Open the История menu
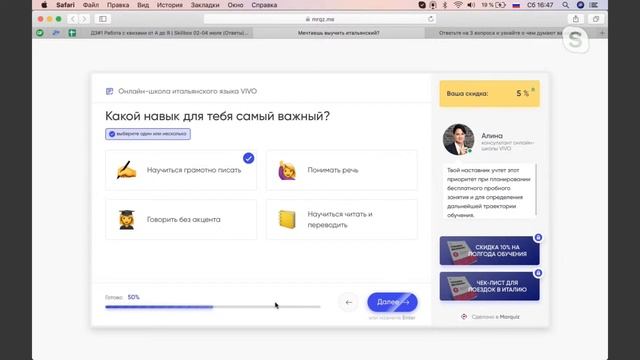The image size is (640, 360). click(170, 5)
